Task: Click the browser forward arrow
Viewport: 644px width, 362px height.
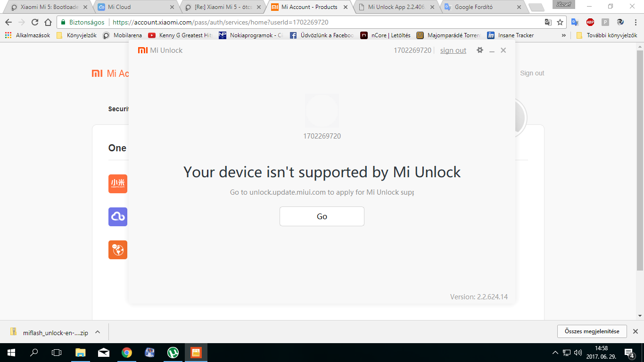Action: click(x=22, y=22)
